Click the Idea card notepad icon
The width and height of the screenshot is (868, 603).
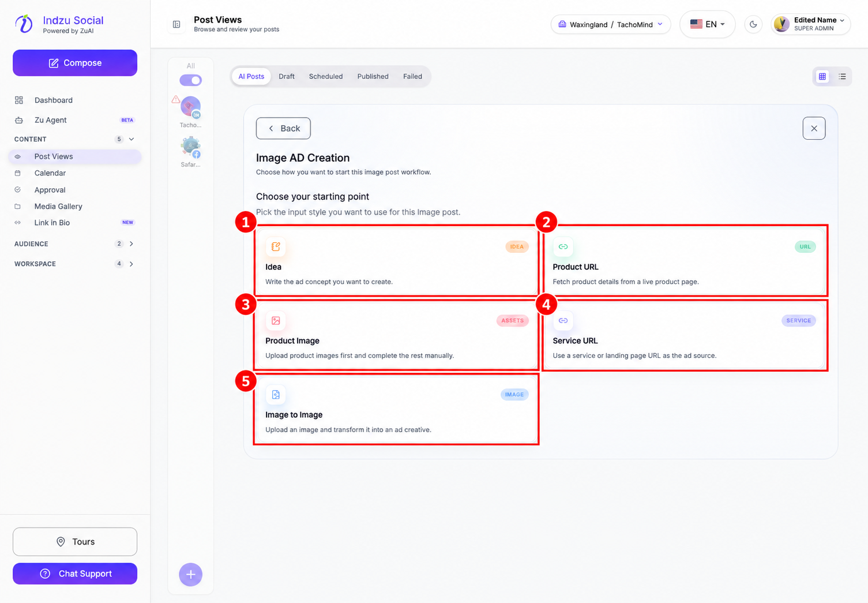[x=276, y=246]
